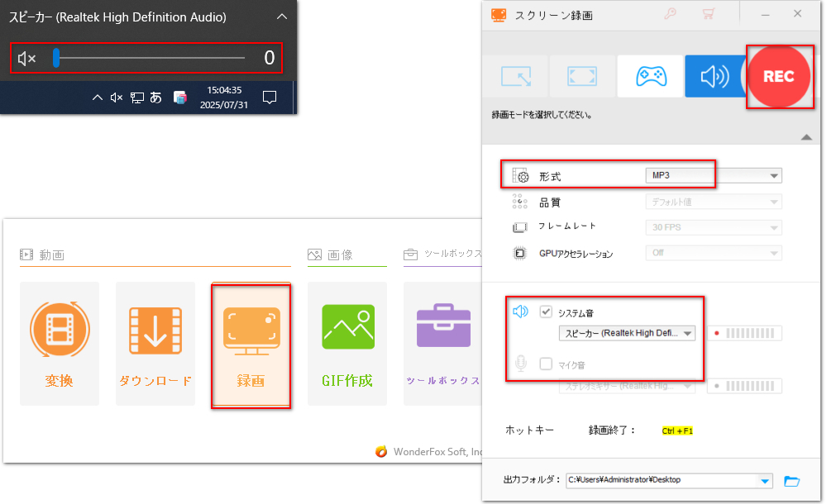The image size is (827, 504).
Task: Expand the スピーカー system audio device dropdown
Action: [x=687, y=334]
